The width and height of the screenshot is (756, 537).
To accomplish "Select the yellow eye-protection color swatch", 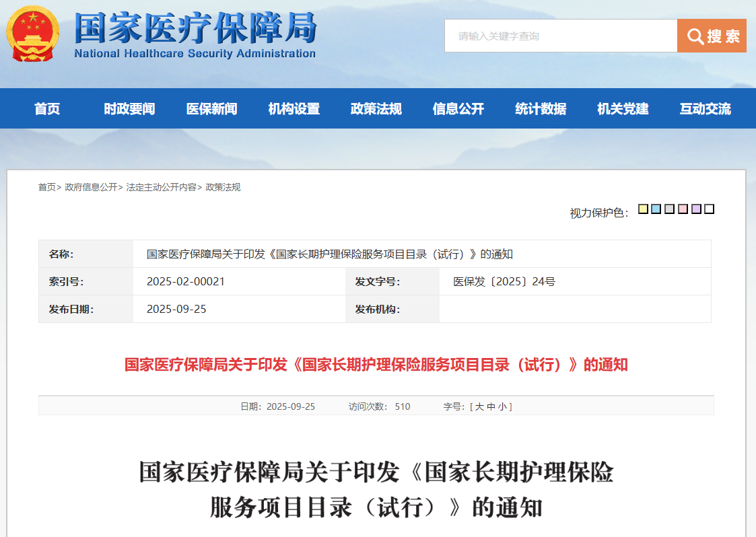I will 643,209.
